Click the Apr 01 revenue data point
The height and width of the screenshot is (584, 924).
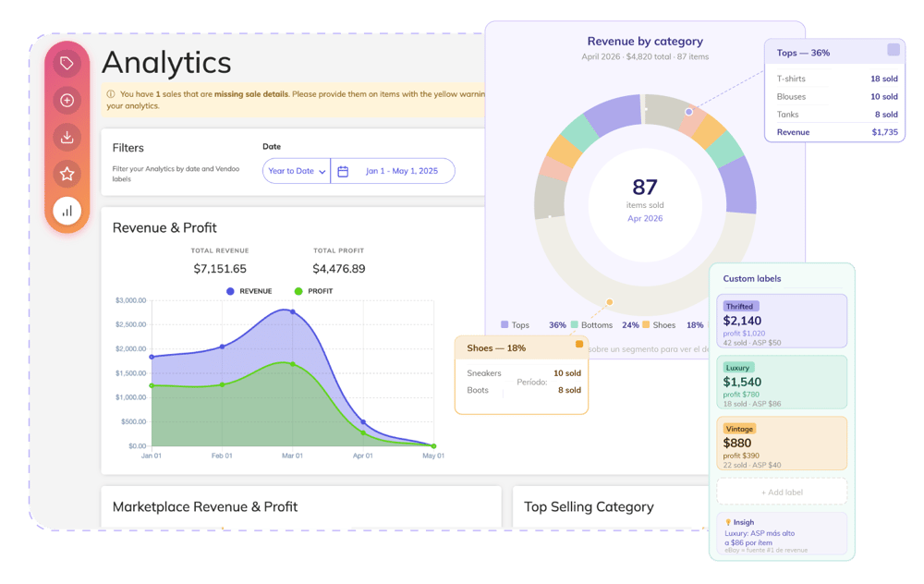coord(363,422)
